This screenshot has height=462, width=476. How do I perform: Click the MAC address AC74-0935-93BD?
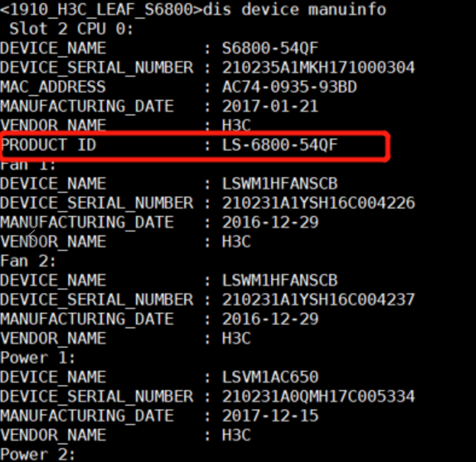pyautogui.click(x=289, y=87)
